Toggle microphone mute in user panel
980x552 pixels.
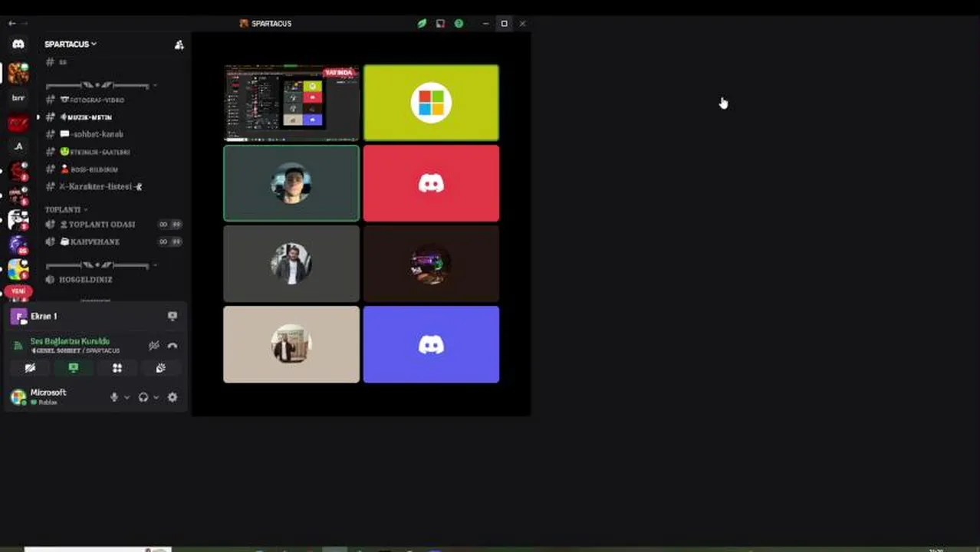coord(114,397)
